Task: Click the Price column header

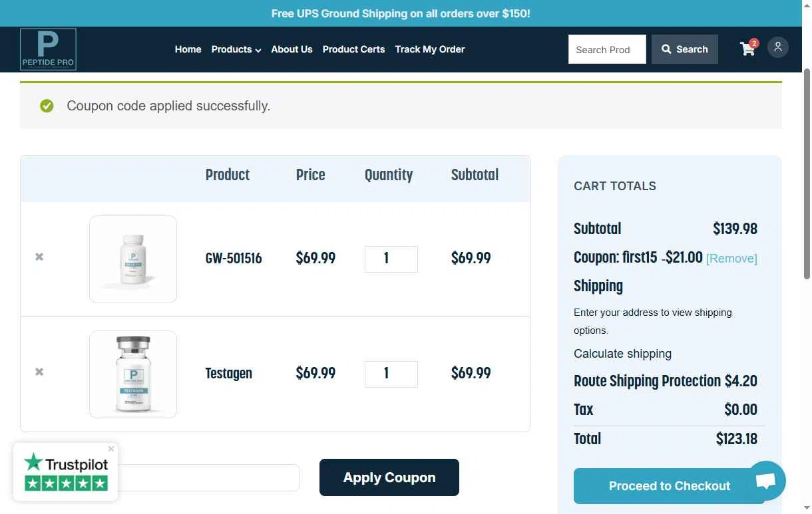Action: pyautogui.click(x=311, y=175)
